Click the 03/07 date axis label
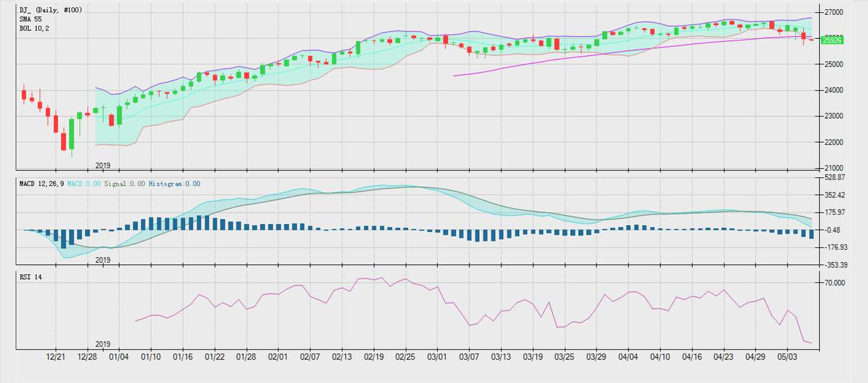868x383 pixels. [469, 357]
